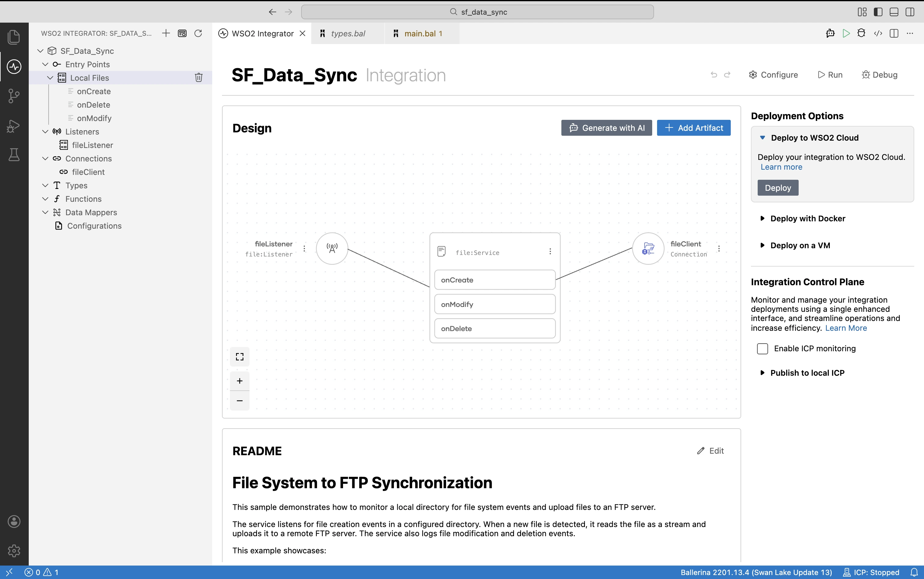
Task: Open Source Control view
Action: [x=14, y=96]
